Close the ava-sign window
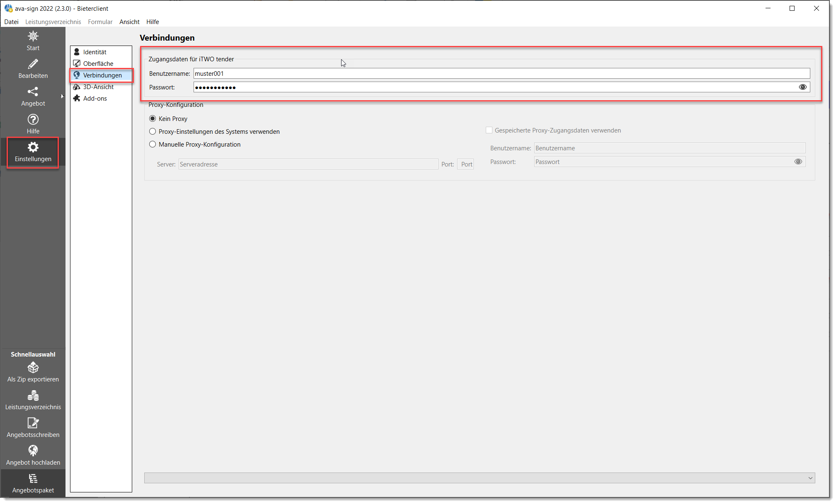 coord(816,8)
